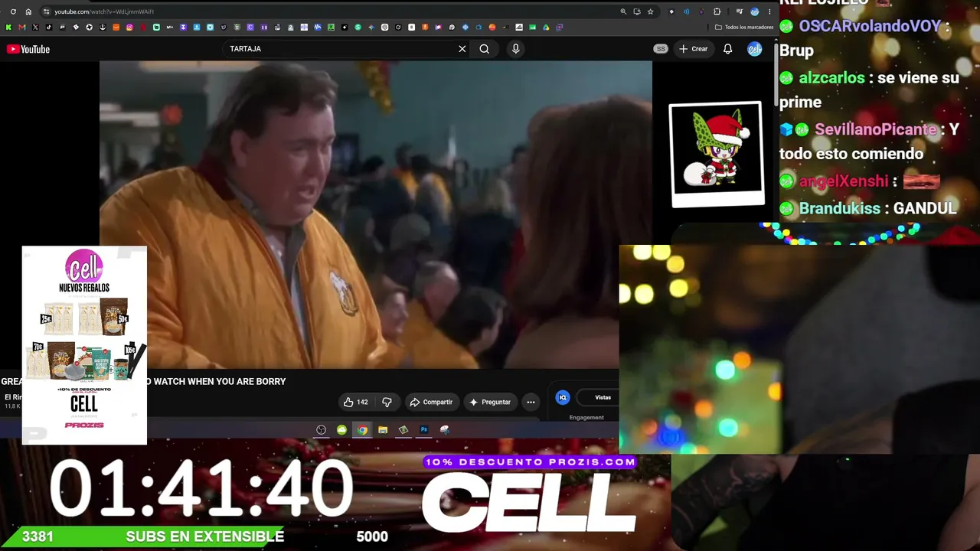Click chat username OSCARvolandoVOY

tap(870, 26)
